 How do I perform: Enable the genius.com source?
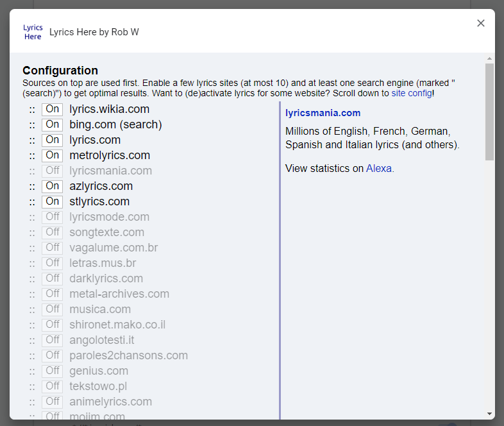(52, 371)
